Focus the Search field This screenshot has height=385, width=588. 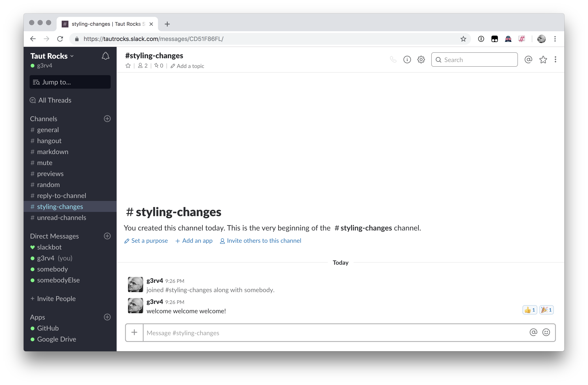click(474, 60)
